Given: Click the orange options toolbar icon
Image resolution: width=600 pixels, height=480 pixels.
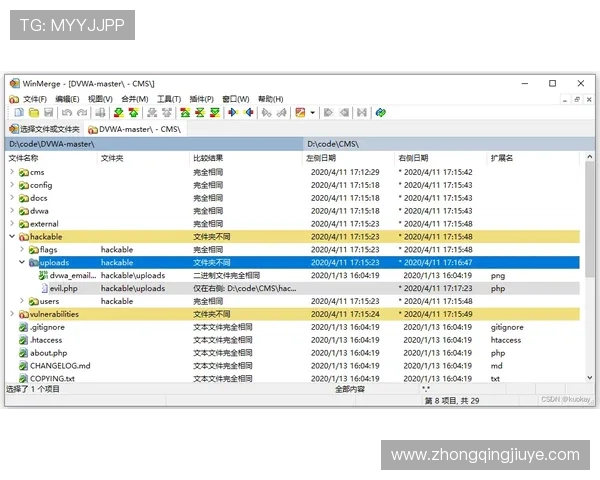Looking at the screenshot, I should tap(300, 113).
